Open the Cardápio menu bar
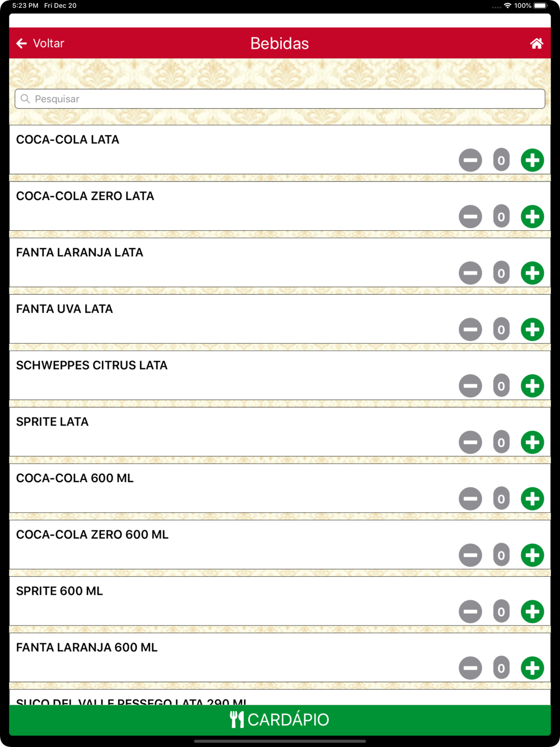 [280, 720]
